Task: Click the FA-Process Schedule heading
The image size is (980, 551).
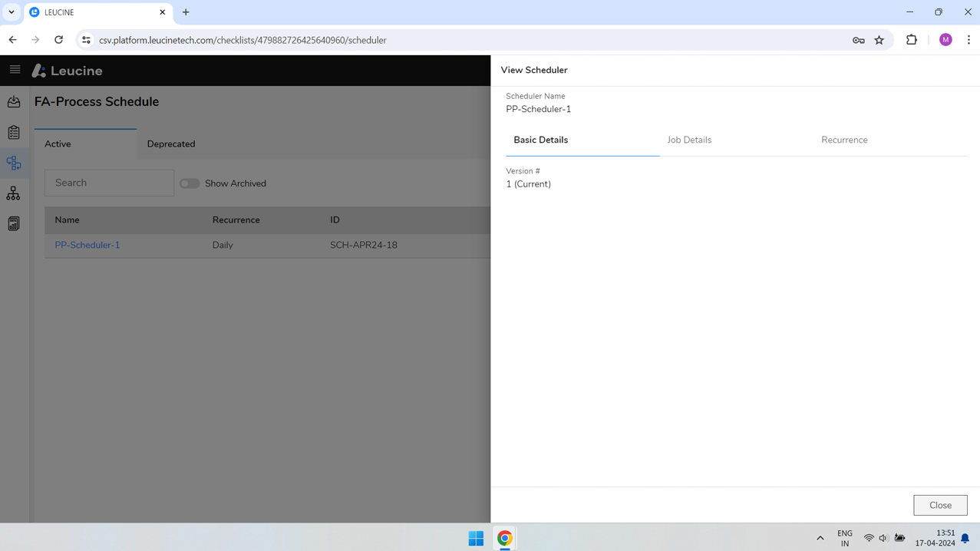Action: [97, 101]
